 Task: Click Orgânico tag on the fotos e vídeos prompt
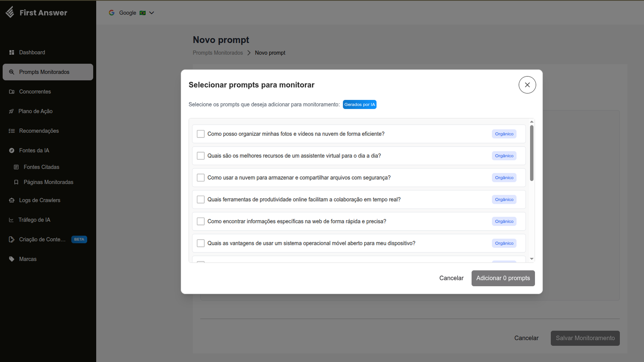click(x=504, y=134)
